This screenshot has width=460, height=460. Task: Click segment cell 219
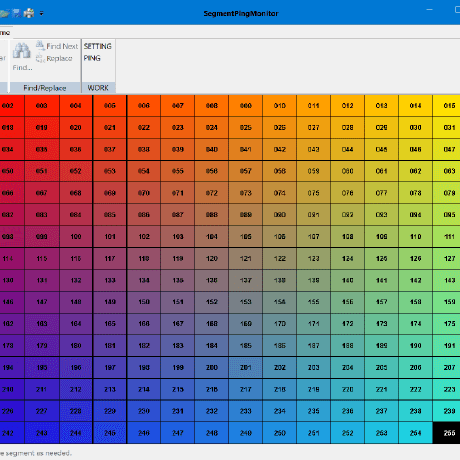coord(313,389)
